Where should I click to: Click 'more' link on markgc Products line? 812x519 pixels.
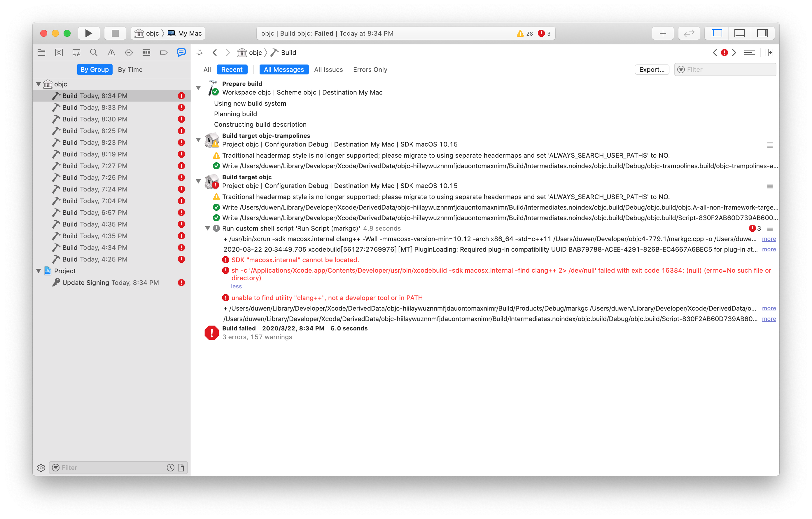pyautogui.click(x=769, y=309)
